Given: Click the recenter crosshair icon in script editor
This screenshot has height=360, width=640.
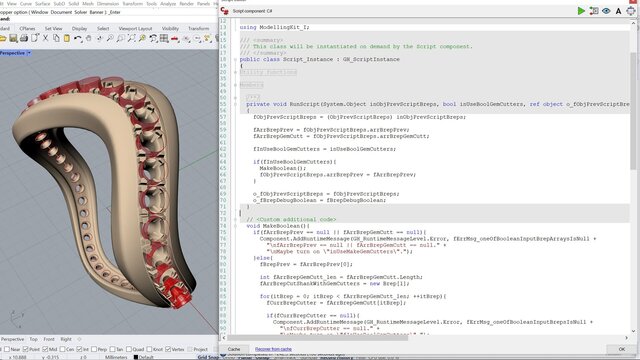Looking at the screenshot, I should pyautogui.click(x=631, y=11).
